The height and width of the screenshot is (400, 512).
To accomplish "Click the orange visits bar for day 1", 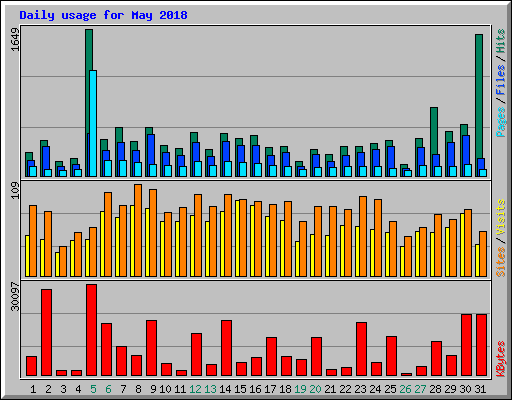I will coord(33,241).
